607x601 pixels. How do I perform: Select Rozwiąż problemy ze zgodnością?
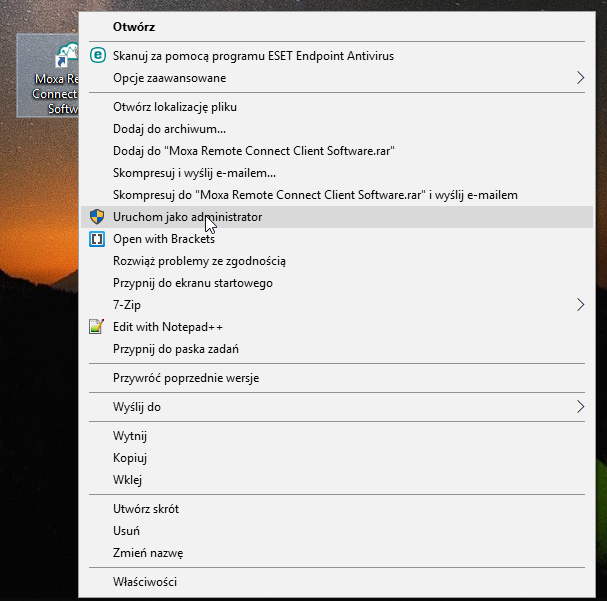point(199,261)
